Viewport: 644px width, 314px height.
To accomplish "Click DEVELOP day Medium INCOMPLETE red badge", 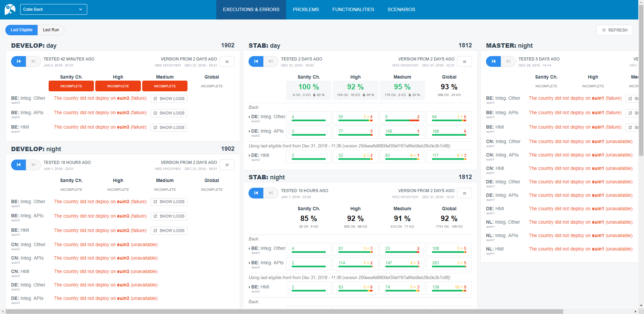I will pyautogui.click(x=165, y=86).
